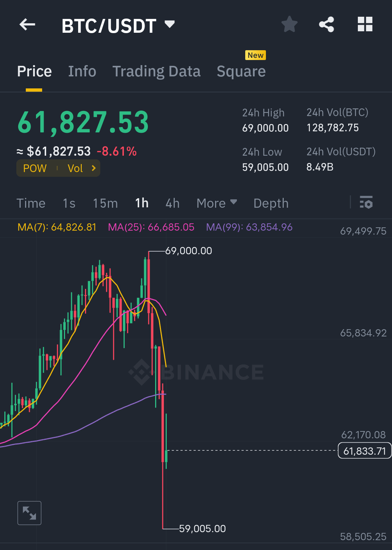Viewport: 392px width, 550px height.
Task: Tap the MA(25) indicator label
Action: (x=151, y=227)
